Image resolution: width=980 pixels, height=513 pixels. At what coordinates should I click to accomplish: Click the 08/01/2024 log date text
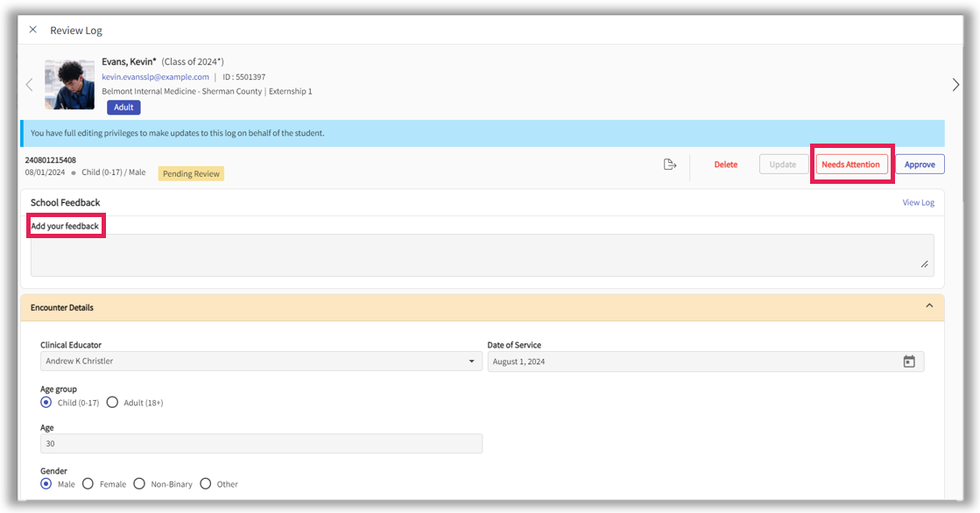[45, 172]
